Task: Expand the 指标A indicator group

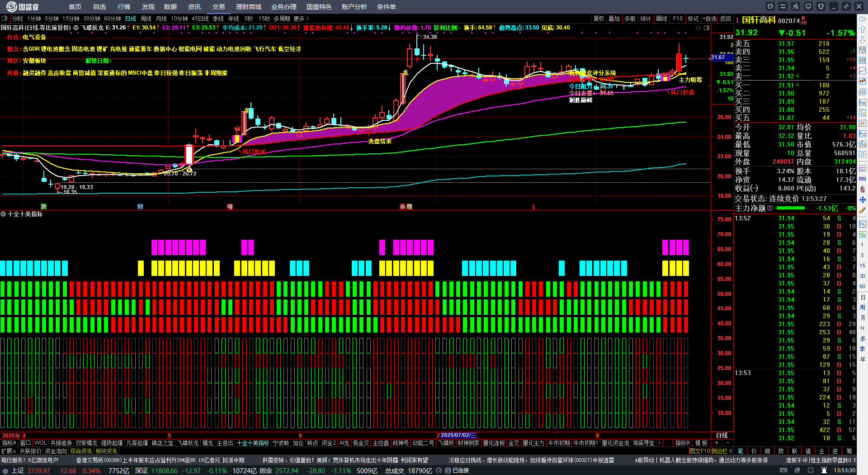Action: pyautogui.click(x=9, y=443)
